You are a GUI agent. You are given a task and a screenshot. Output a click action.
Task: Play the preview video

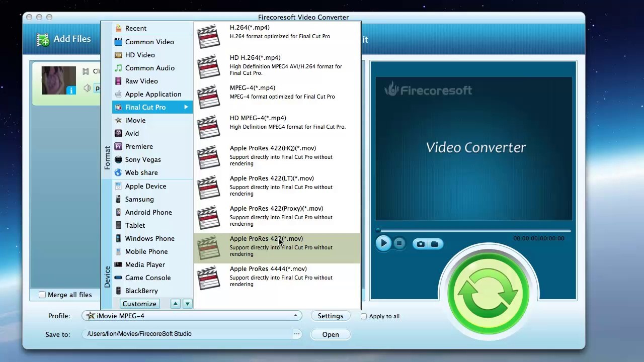pyautogui.click(x=383, y=243)
